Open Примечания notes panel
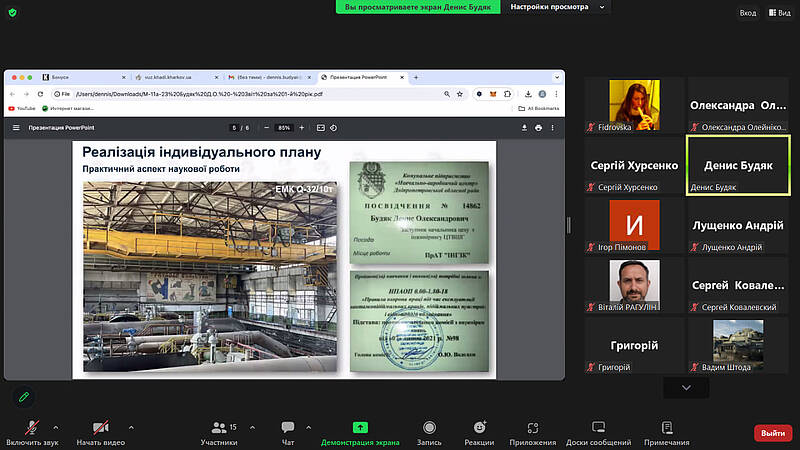 666,433
